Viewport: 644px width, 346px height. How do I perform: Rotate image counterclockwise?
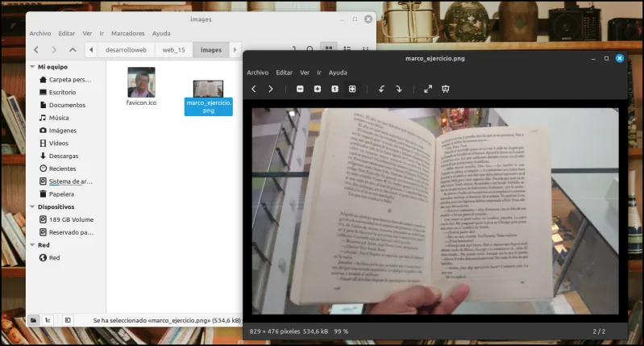tap(381, 89)
